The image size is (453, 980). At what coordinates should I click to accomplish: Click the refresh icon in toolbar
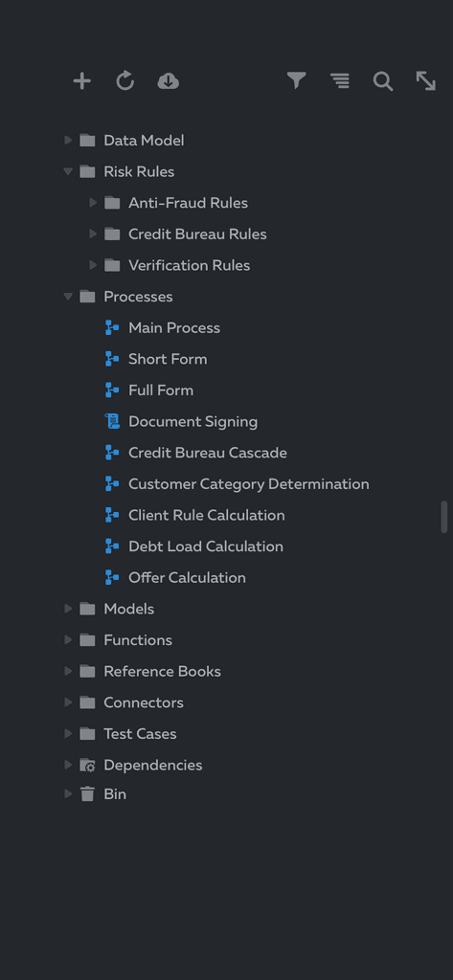pos(125,80)
